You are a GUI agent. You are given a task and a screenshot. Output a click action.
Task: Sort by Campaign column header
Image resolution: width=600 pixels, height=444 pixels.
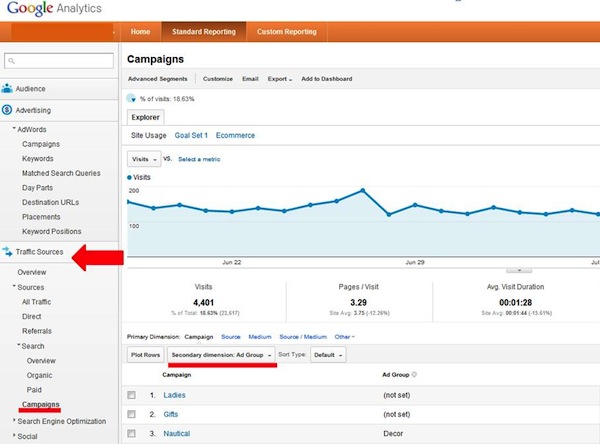click(x=176, y=374)
